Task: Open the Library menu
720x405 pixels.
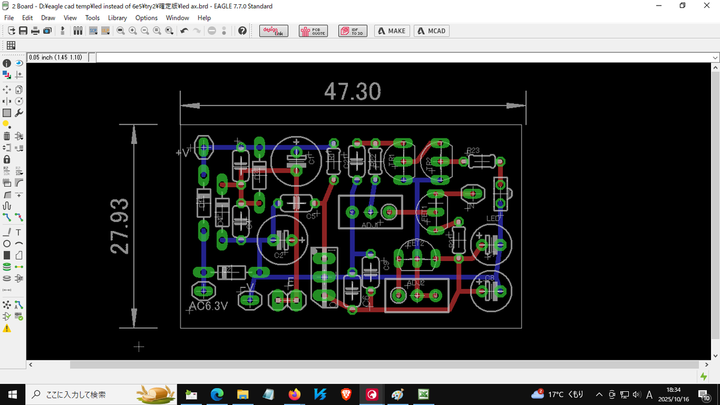Action: click(x=117, y=18)
